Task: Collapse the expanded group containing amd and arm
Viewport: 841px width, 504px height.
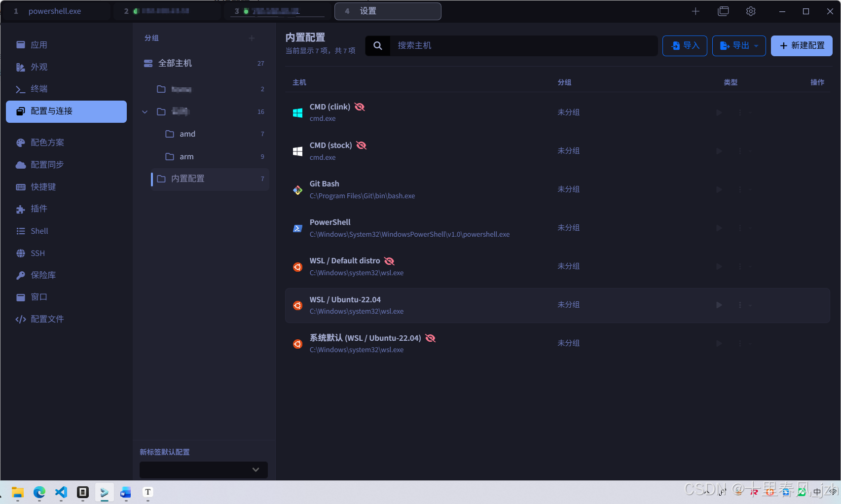Action: 145,112
